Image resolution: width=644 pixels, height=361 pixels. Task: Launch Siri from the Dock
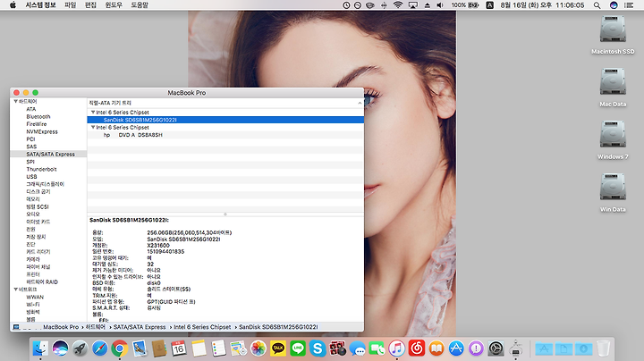[60, 348]
